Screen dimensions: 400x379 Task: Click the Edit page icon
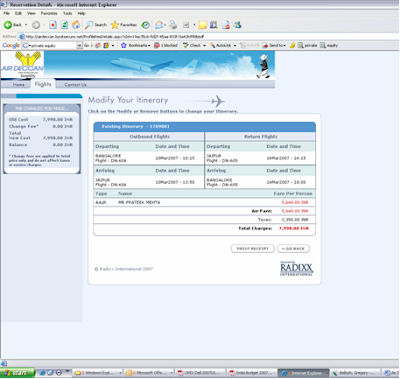click(186, 25)
